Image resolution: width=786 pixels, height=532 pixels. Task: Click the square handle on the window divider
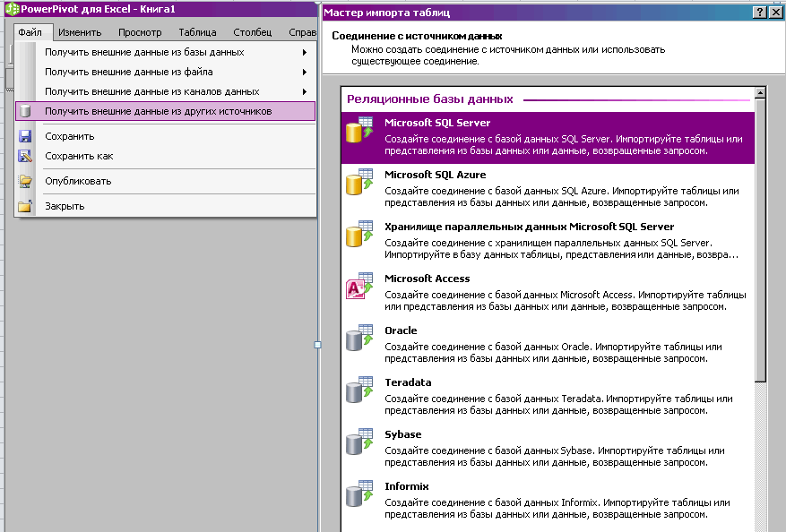pos(317,345)
